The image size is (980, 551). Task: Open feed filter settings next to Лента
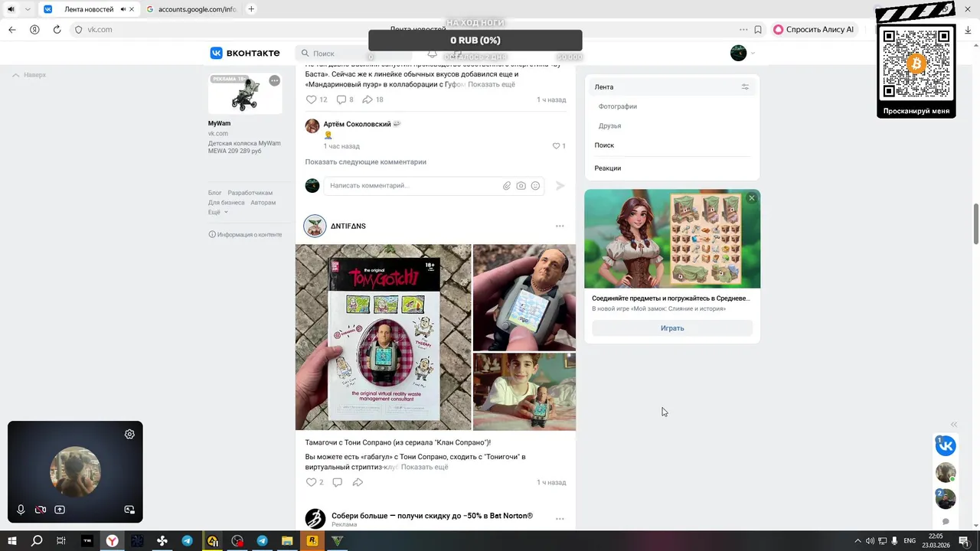(745, 87)
